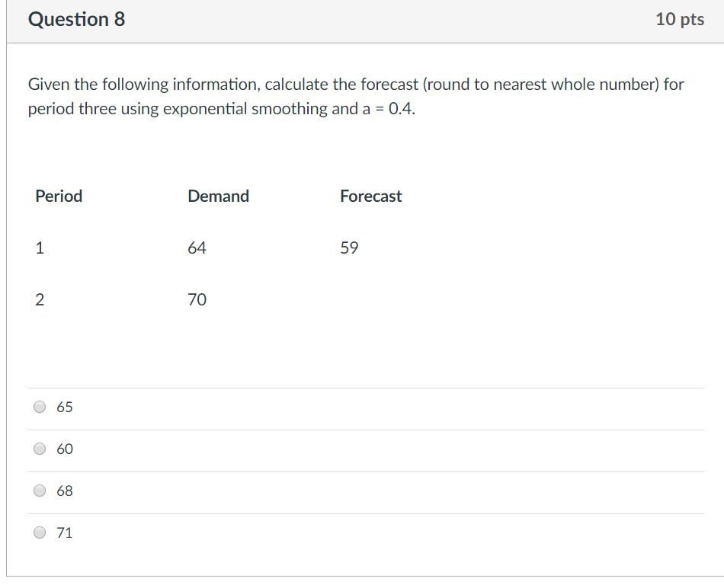Click the question text about exponential smoothing

pos(355,96)
